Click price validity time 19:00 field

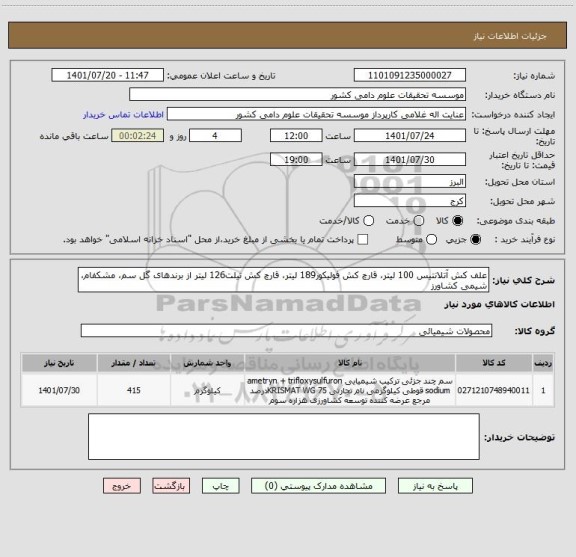296,159
